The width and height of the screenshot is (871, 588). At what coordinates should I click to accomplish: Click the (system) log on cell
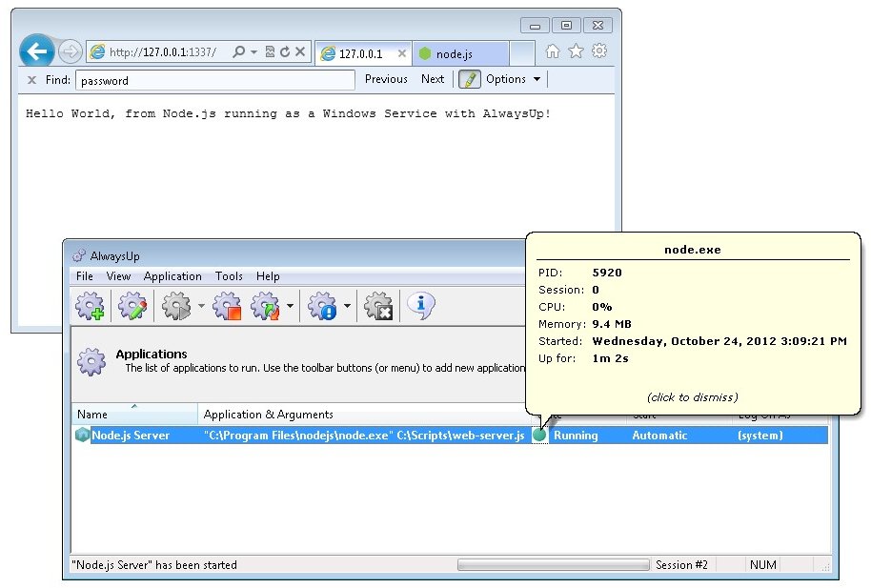[x=760, y=436]
